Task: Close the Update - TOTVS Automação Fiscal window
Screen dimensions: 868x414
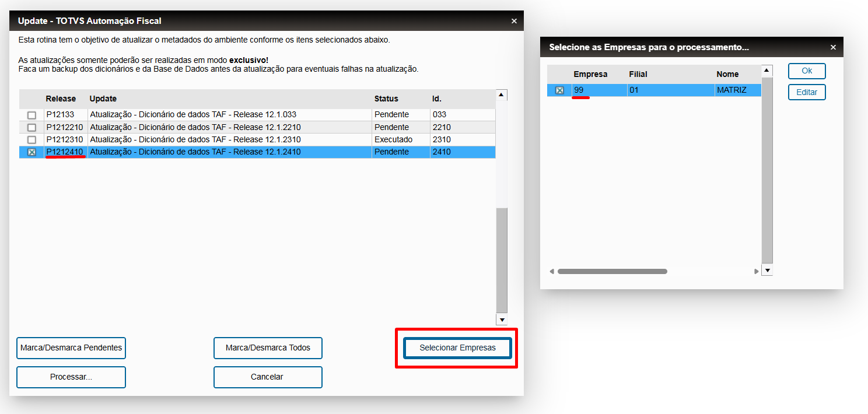Action: pyautogui.click(x=514, y=21)
